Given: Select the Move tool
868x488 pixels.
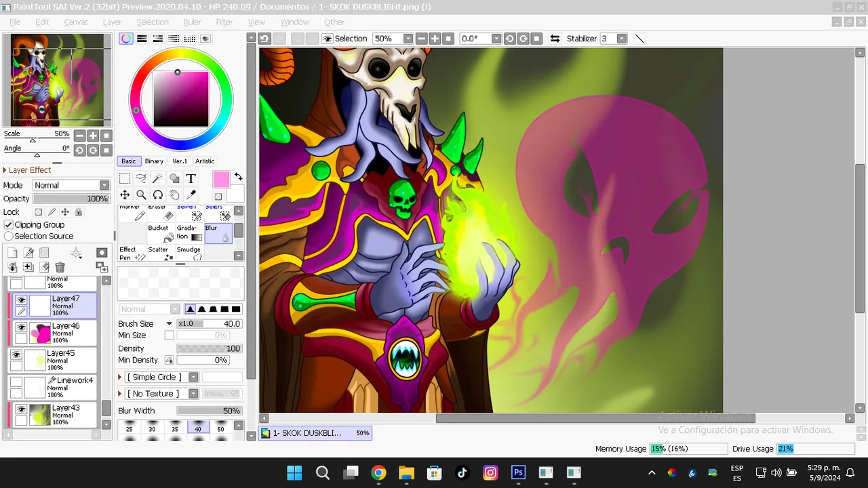Looking at the screenshot, I should [125, 195].
